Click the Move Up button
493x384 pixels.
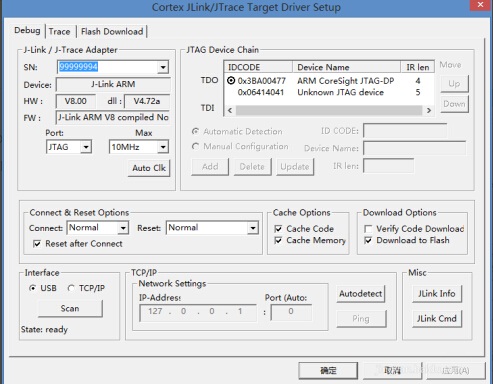click(454, 84)
